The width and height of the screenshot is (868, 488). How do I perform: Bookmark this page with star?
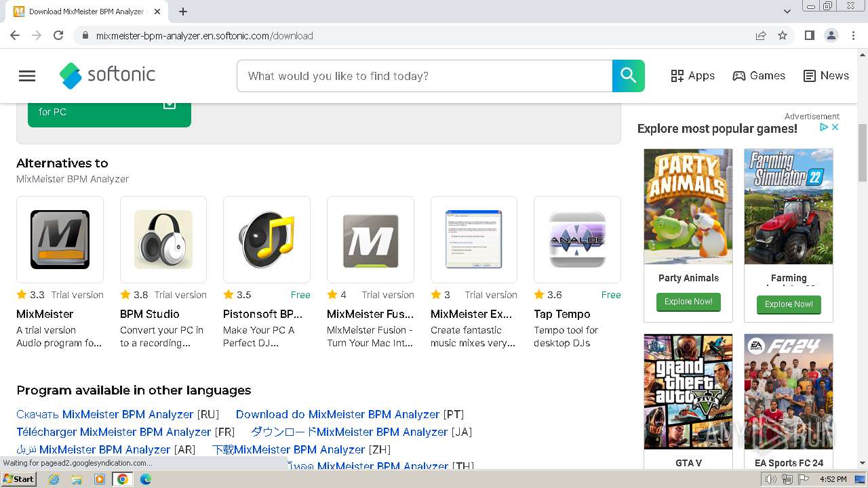tap(783, 35)
